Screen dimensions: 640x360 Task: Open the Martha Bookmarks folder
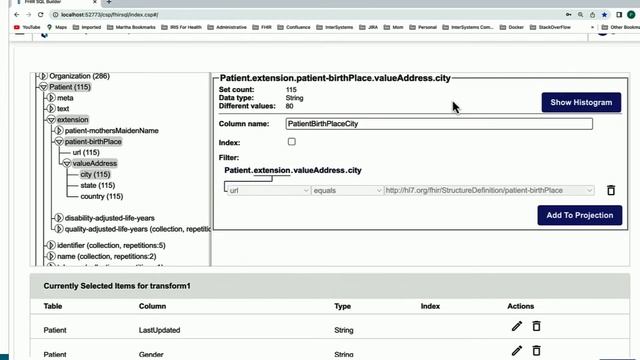131,27
